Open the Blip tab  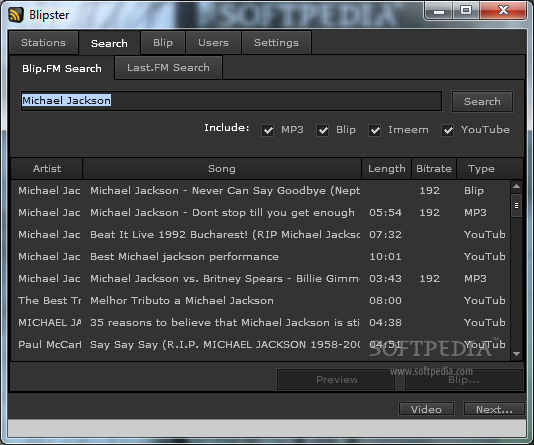163,43
